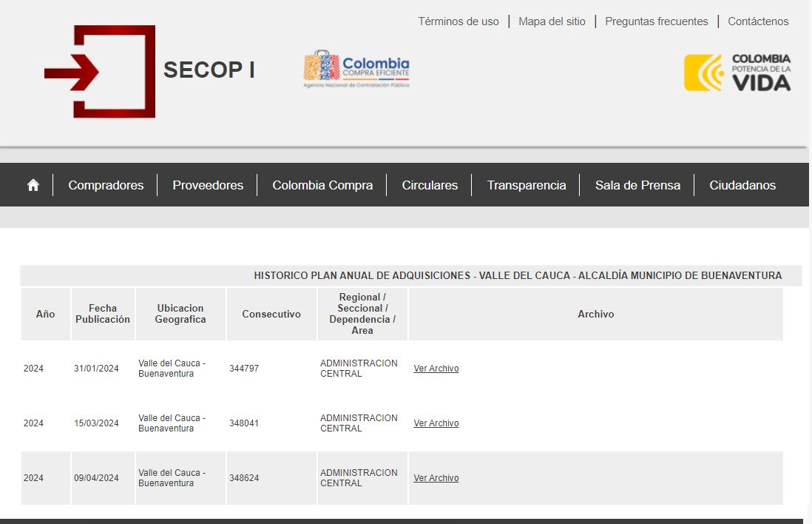Viewport: 812px width, 524px height.
Task: Select consecutivo number 348624
Action: pos(244,478)
